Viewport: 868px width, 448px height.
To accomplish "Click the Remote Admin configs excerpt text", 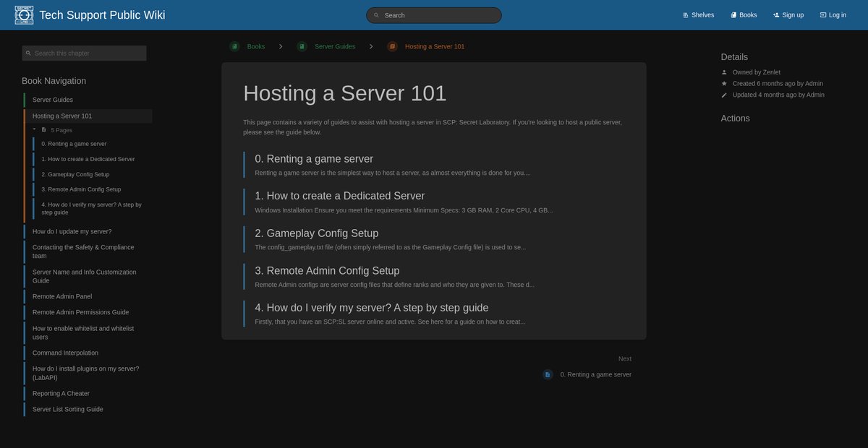I will 394,285.
